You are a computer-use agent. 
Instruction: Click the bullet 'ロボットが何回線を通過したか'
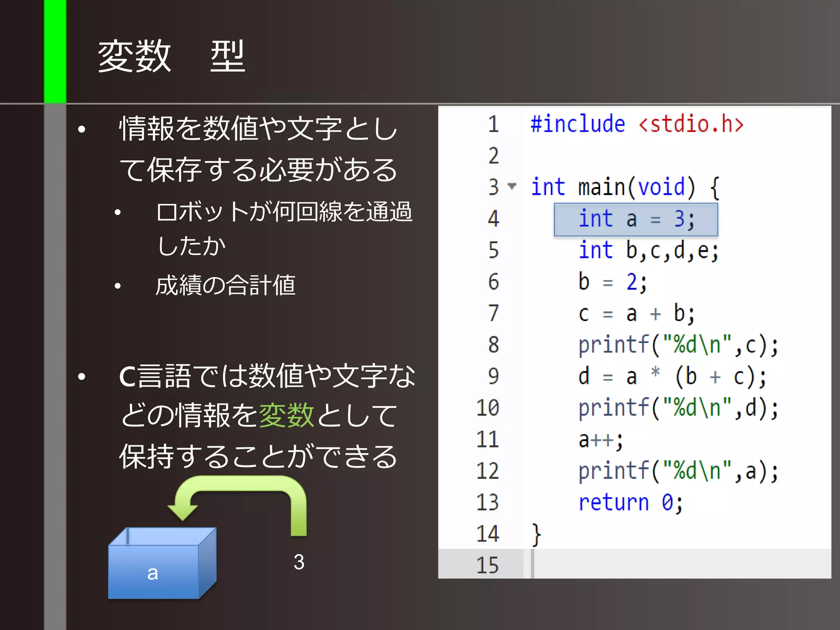click(284, 228)
